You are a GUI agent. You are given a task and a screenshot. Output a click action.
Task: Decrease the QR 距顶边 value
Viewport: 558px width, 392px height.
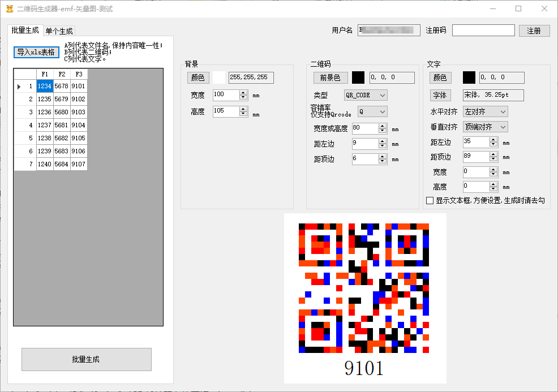pos(383,162)
